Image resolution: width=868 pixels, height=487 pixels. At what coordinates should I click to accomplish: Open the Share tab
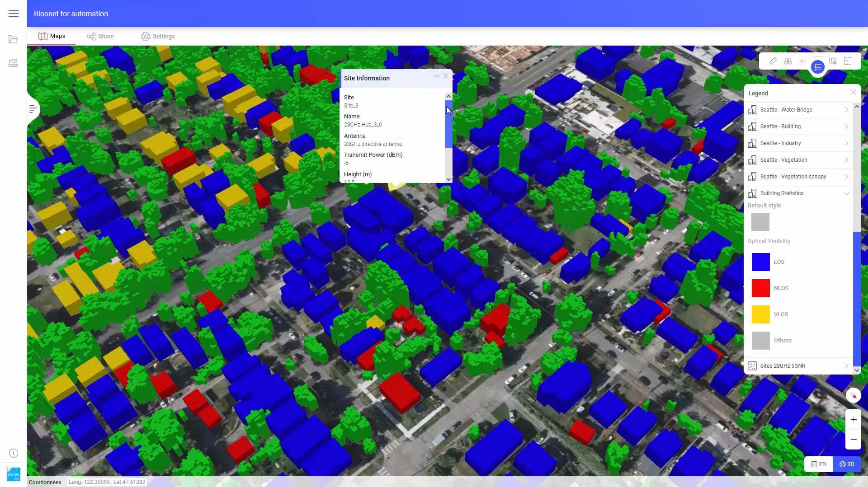coord(100,36)
